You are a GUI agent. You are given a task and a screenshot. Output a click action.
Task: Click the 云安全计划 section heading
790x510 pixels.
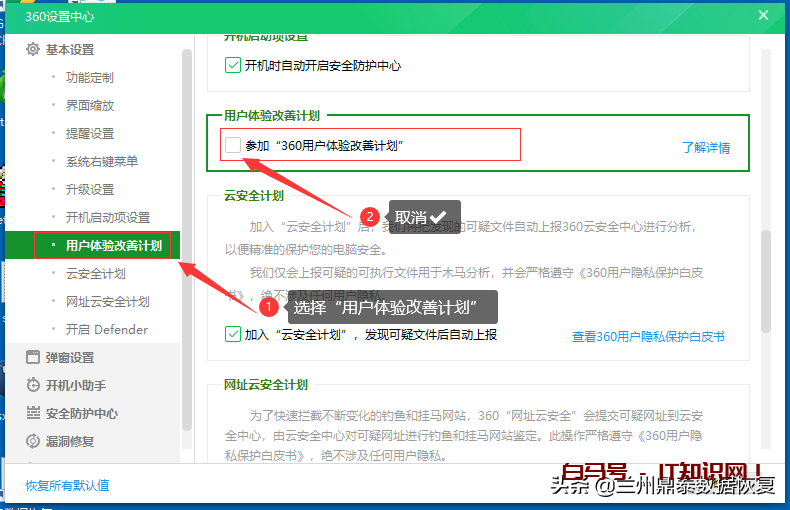click(x=254, y=196)
